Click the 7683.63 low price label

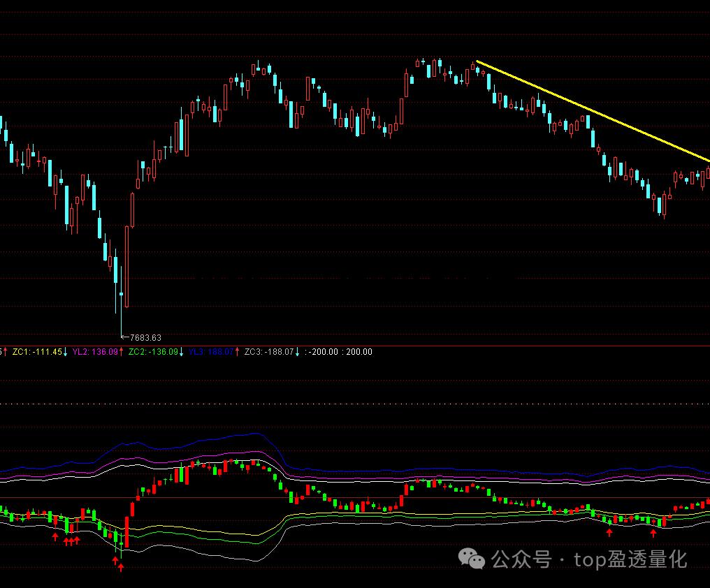pyautogui.click(x=145, y=338)
